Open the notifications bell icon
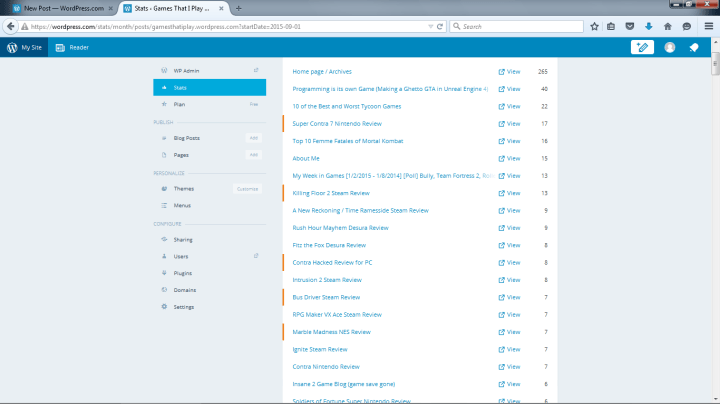This screenshot has width=720, height=404. click(x=694, y=47)
